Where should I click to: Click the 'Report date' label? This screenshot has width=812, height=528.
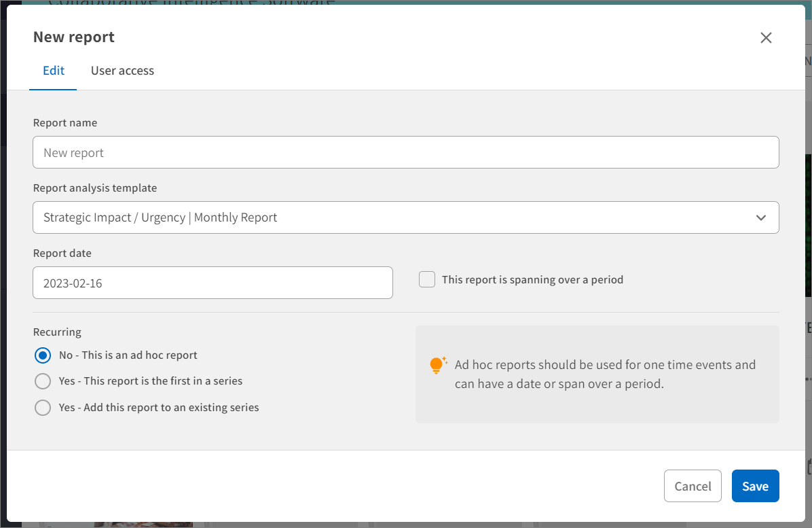(62, 253)
